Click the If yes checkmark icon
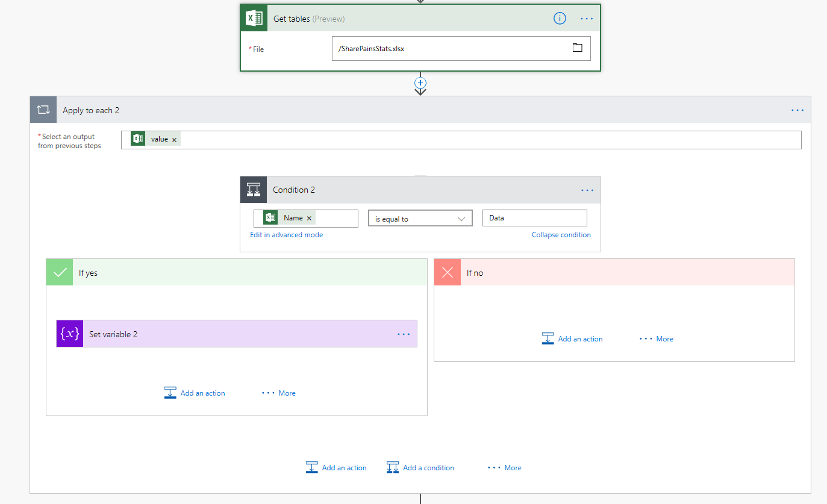 (x=60, y=272)
